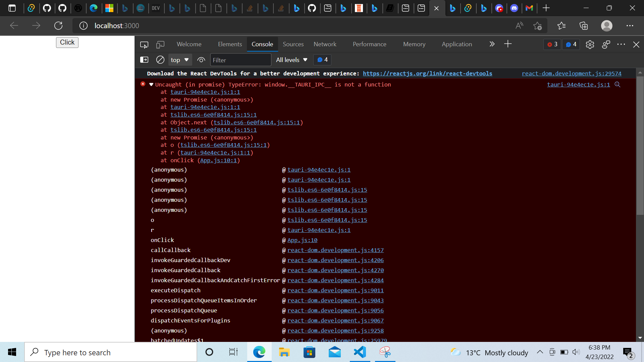Focus the console Filter input field
Image resolution: width=644 pixels, height=362 pixels.
coord(240,60)
